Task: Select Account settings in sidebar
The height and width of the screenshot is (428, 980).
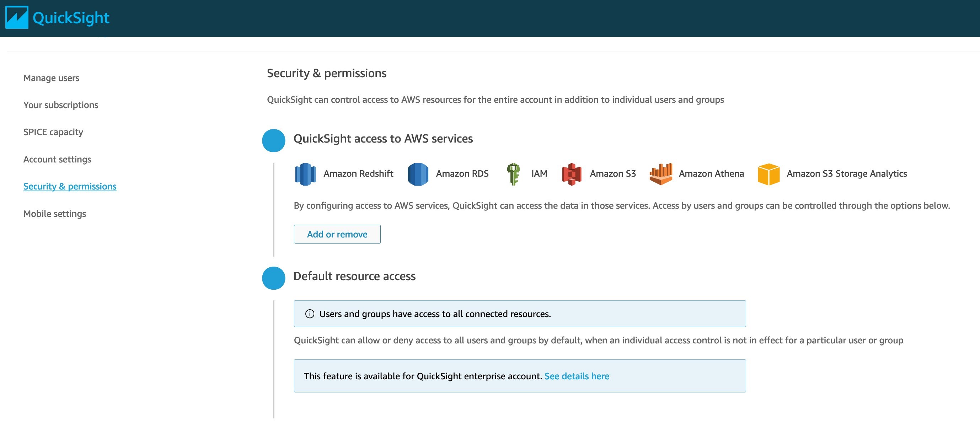Action: (58, 159)
